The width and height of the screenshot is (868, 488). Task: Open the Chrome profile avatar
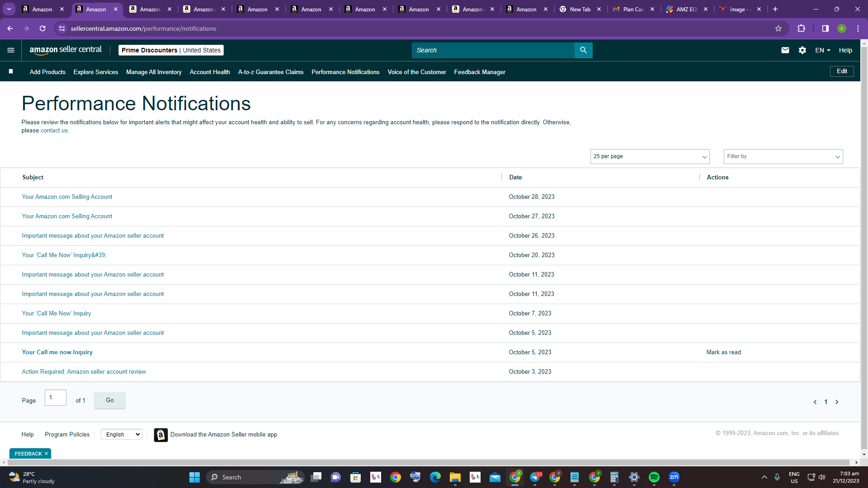point(842,28)
